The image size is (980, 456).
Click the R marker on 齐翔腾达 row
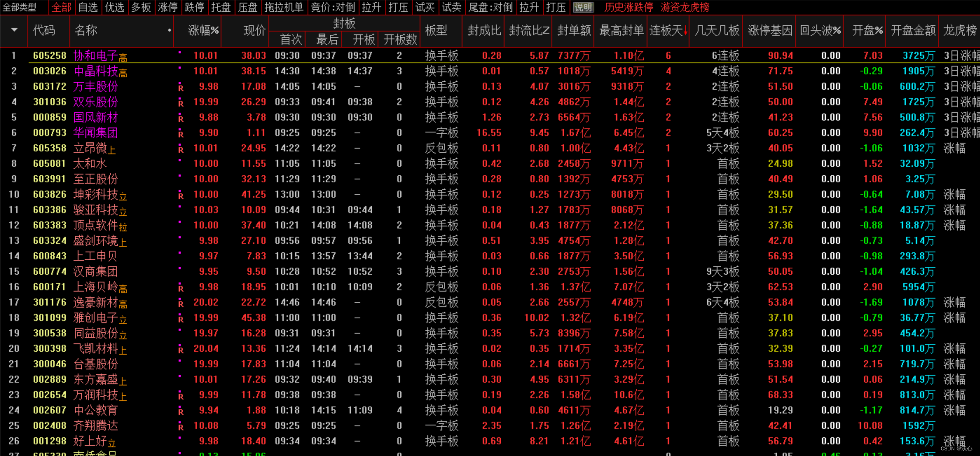(x=181, y=427)
